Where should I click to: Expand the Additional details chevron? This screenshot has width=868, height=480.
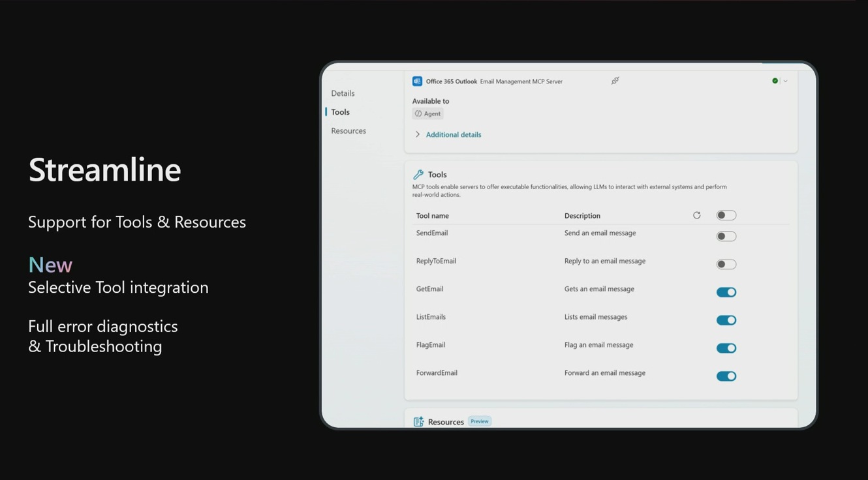click(x=418, y=134)
